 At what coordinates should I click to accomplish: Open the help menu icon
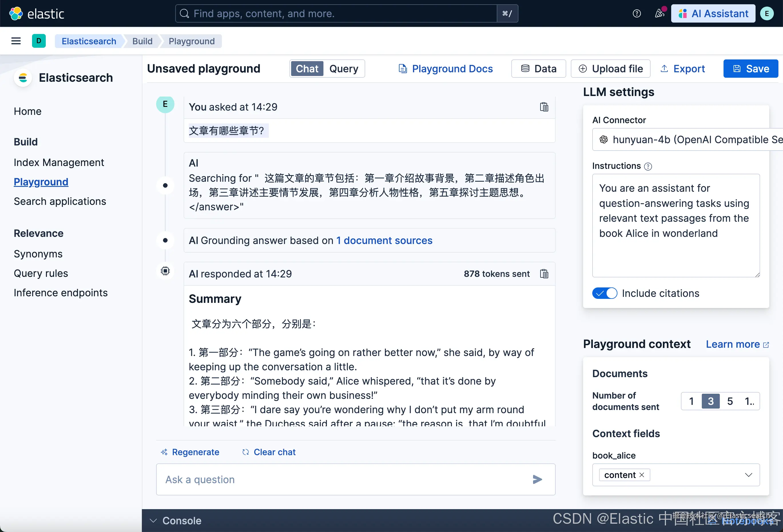click(637, 13)
